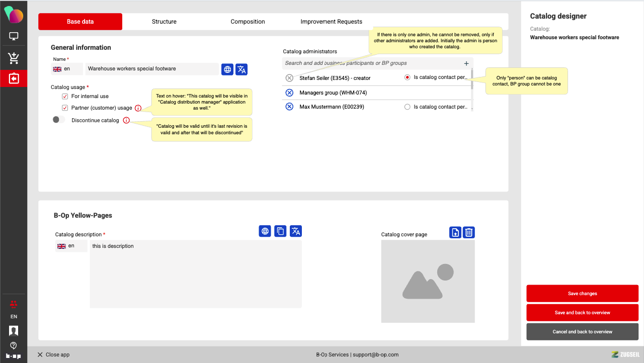Open the shopping cart icon in sidebar

14,58
